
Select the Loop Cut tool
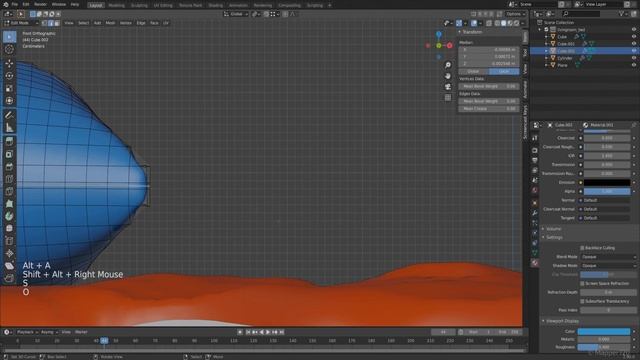pos(9,179)
